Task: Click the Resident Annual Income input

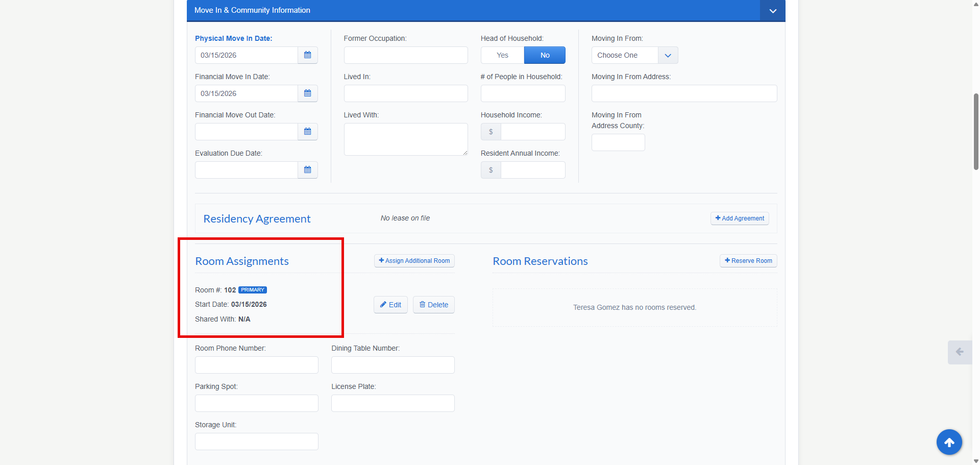Action: (x=533, y=170)
